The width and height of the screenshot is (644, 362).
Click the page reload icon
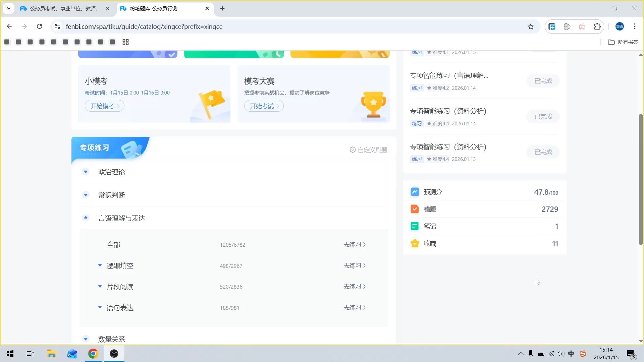39,26
